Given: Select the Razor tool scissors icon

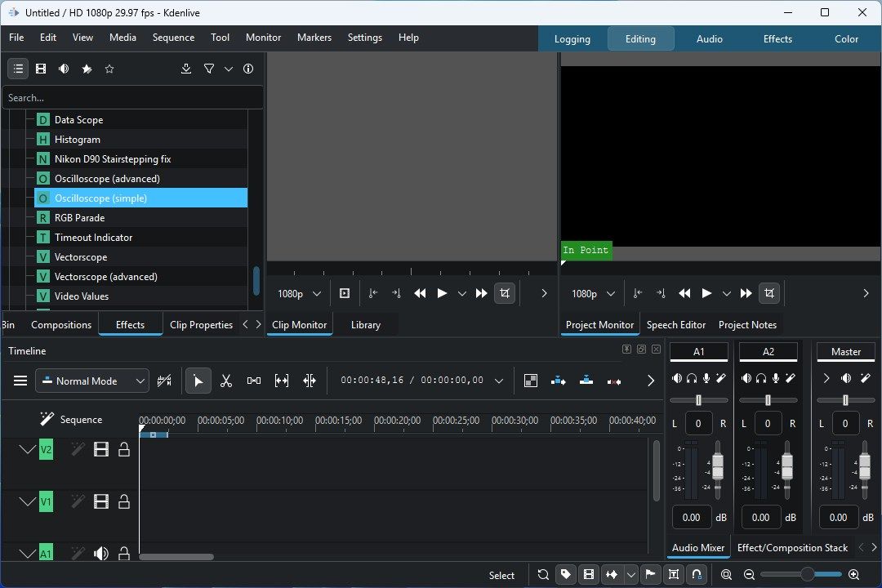Looking at the screenshot, I should [226, 381].
